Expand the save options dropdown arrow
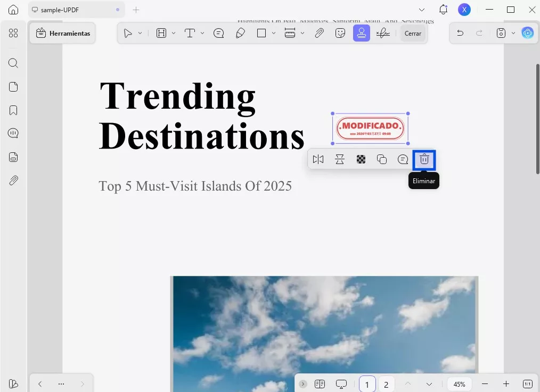This screenshot has width=540, height=392. click(x=513, y=33)
